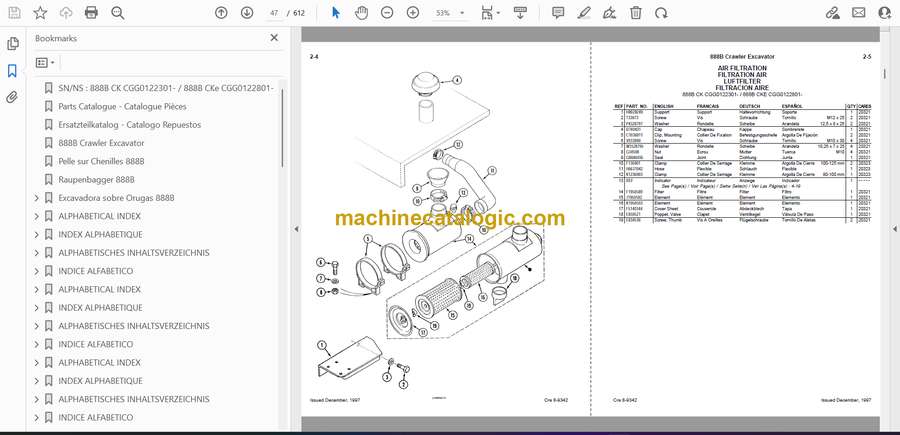Add a comment with the note icon
900x435 pixels.
point(558,13)
